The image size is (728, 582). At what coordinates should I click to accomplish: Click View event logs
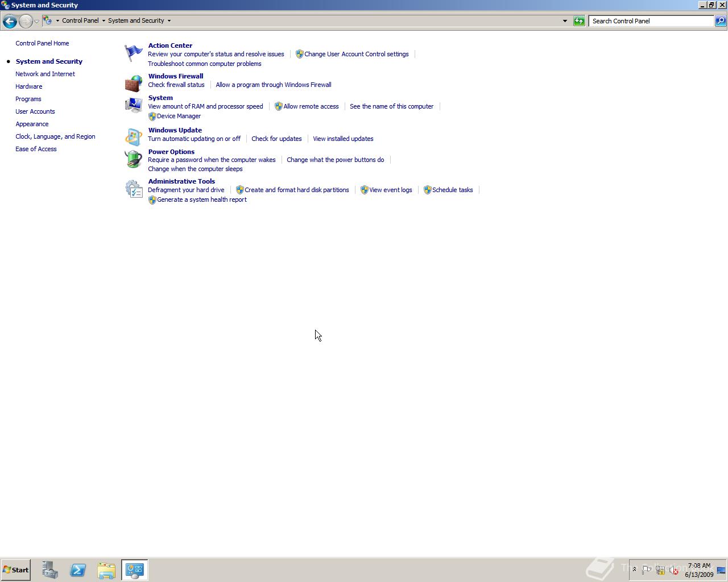[390, 190]
